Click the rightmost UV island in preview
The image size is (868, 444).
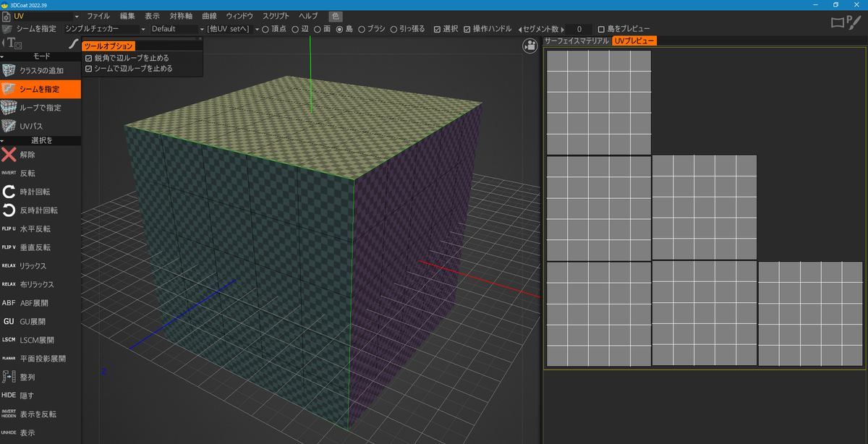pos(810,313)
